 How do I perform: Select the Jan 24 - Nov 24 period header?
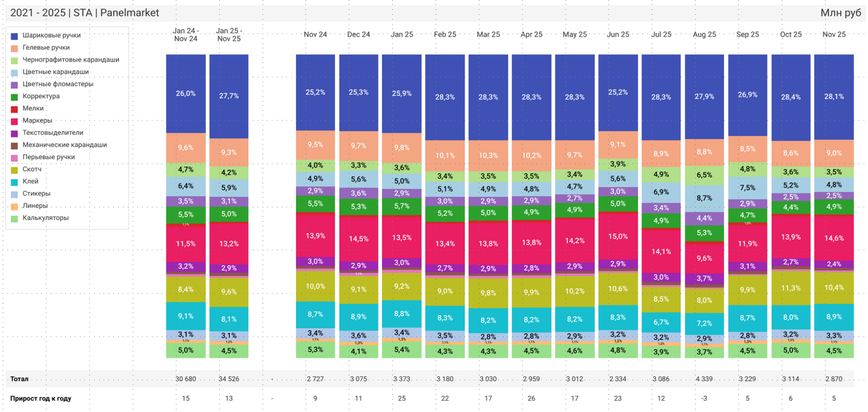point(186,35)
